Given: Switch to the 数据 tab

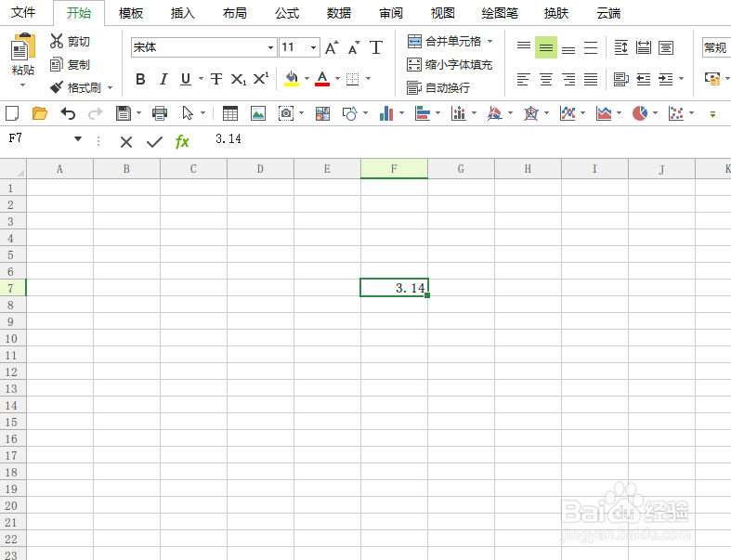Looking at the screenshot, I should (339, 13).
